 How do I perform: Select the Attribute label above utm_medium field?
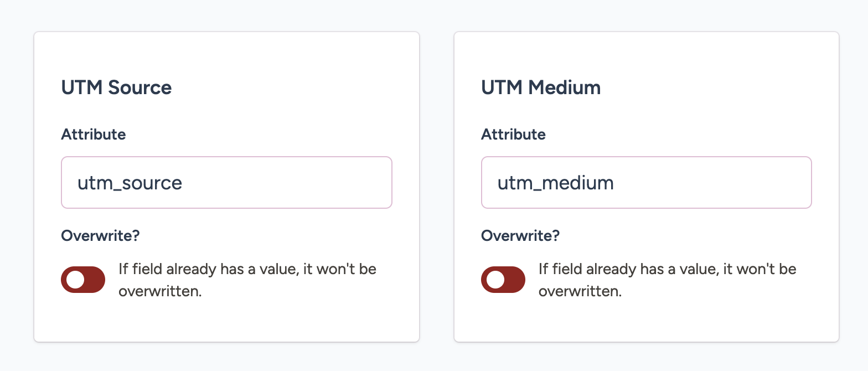(x=513, y=135)
